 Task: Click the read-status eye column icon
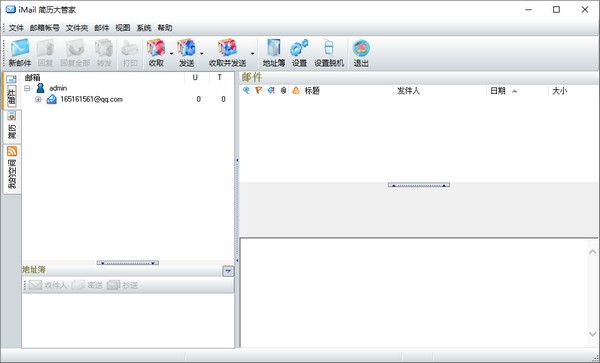click(x=246, y=90)
